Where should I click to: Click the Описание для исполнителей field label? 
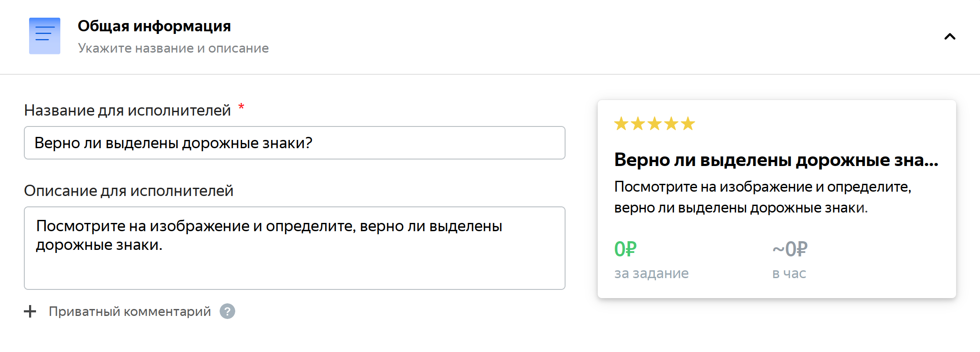coord(128,191)
